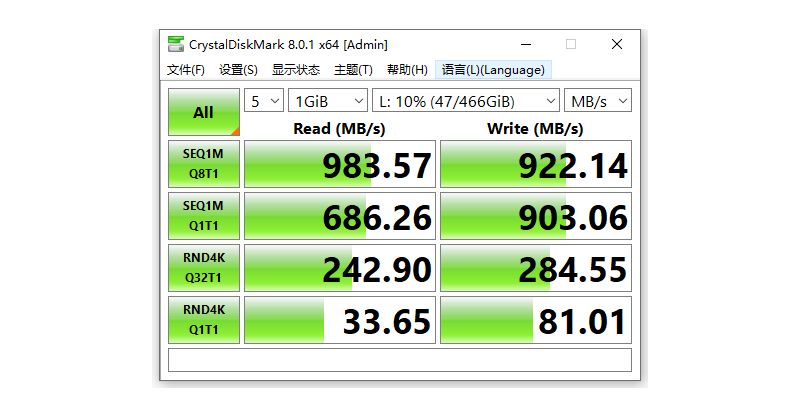
Task: Click the RND4K Q32T1 read result 242.90
Action: [340, 268]
